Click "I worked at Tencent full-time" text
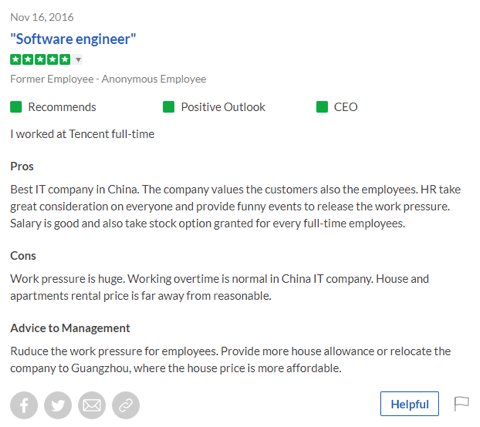The image size is (480, 427). 82,134
